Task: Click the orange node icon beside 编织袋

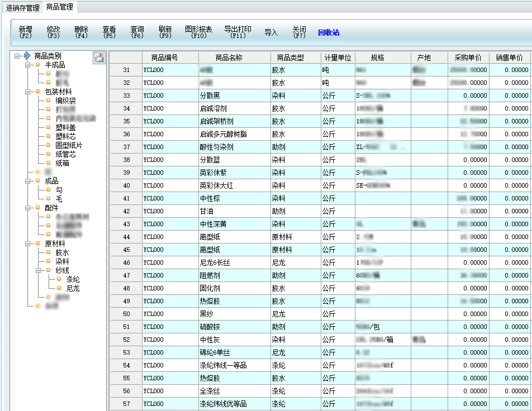Action: (49, 101)
